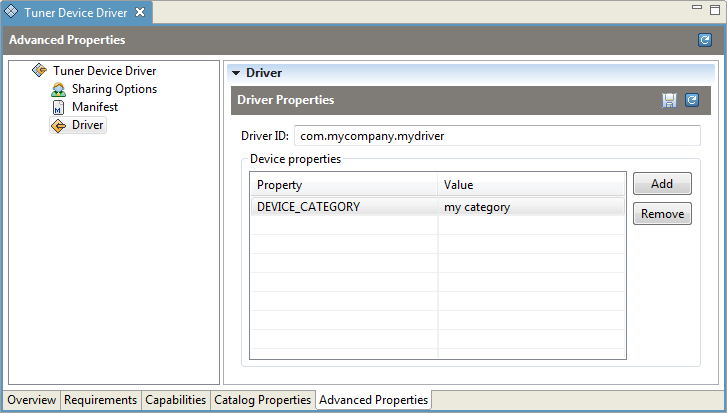Click the refresh icon in Advanced Properties header
Screen dimensions: 727x413
(705, 40)
